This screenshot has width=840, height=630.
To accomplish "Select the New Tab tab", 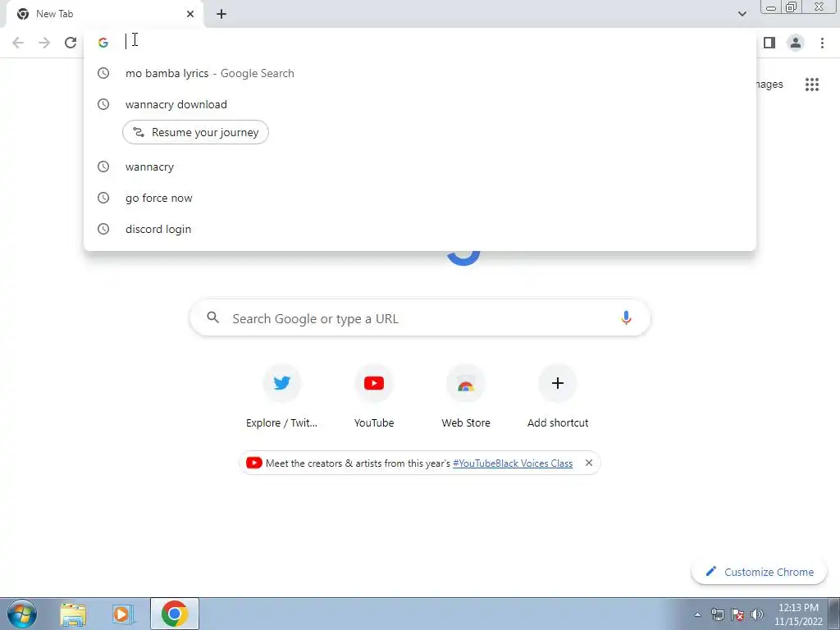I will pos(104,14).
